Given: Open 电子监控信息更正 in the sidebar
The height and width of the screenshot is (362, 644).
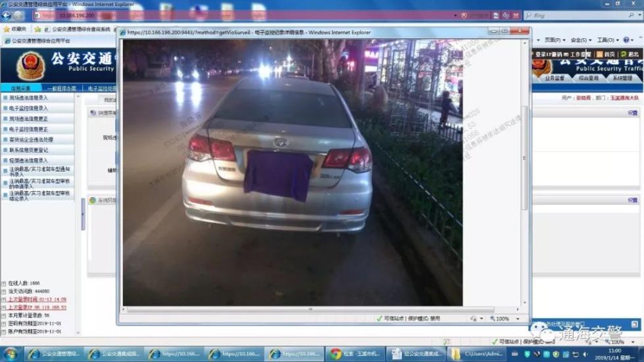Looking at the screenshot, I should 29,129.
